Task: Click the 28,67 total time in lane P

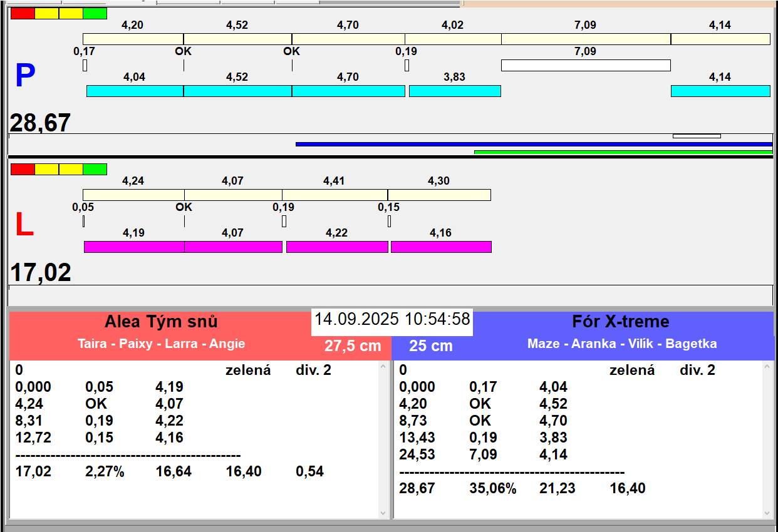Action: 40,123
